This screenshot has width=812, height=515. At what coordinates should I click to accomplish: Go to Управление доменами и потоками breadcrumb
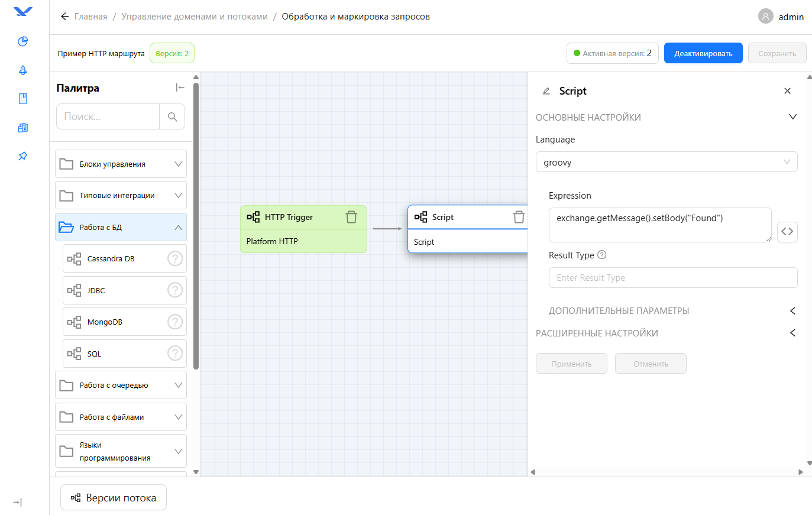point(195,17)
